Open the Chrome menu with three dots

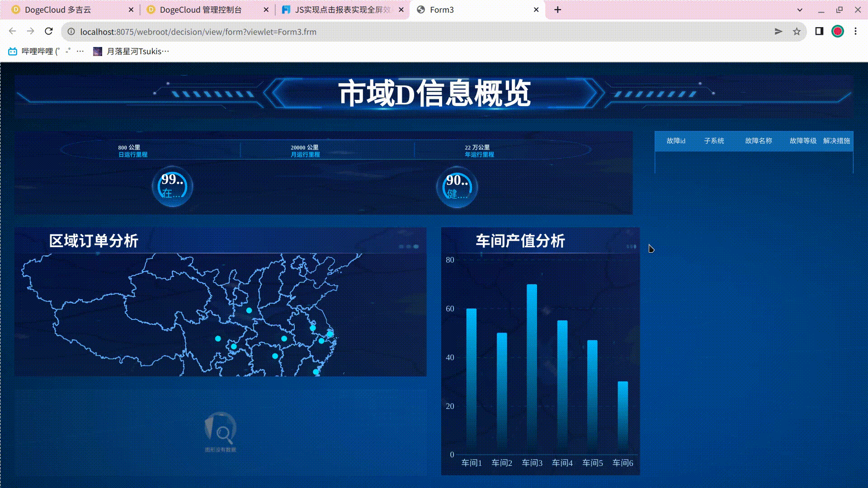click(x=855, y=32)
